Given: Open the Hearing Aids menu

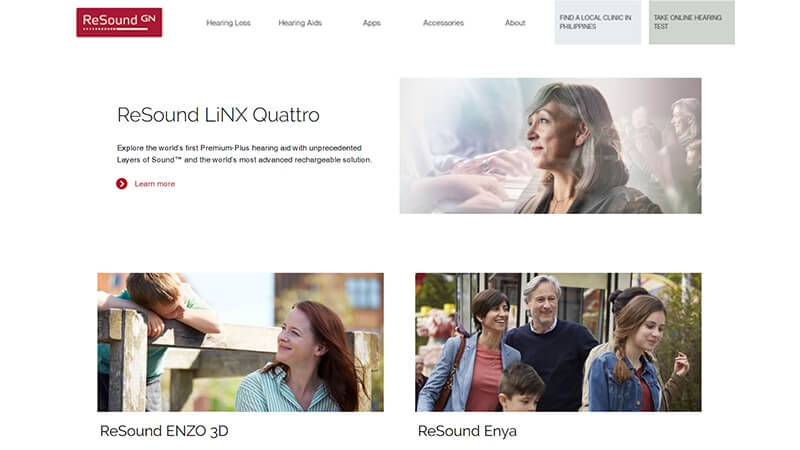Looking at the screenshot, I should pyautogui.click(x=300, y=23).
